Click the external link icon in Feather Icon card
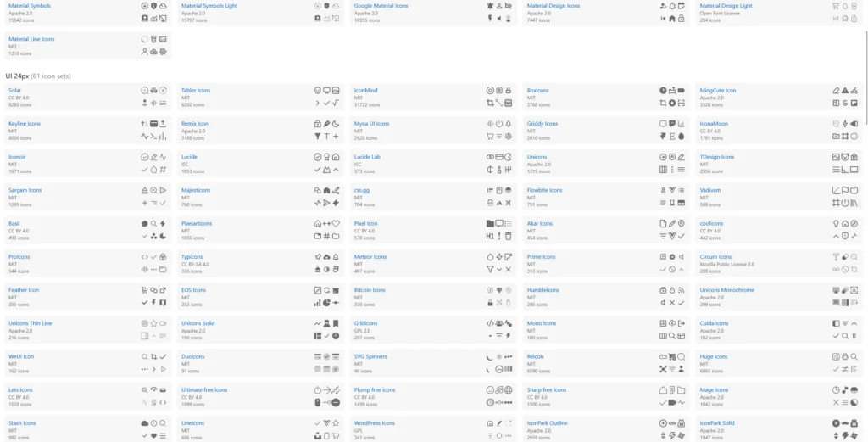The width and height of the screenshot is (868, 442). 163,289
